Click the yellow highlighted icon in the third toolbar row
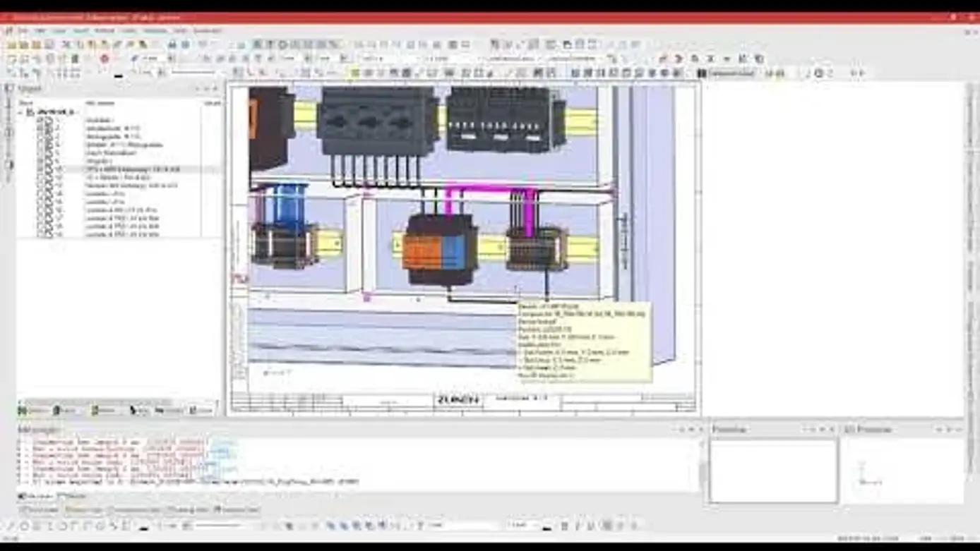Viewport: 980px width, 551px height. coord(355,73)
